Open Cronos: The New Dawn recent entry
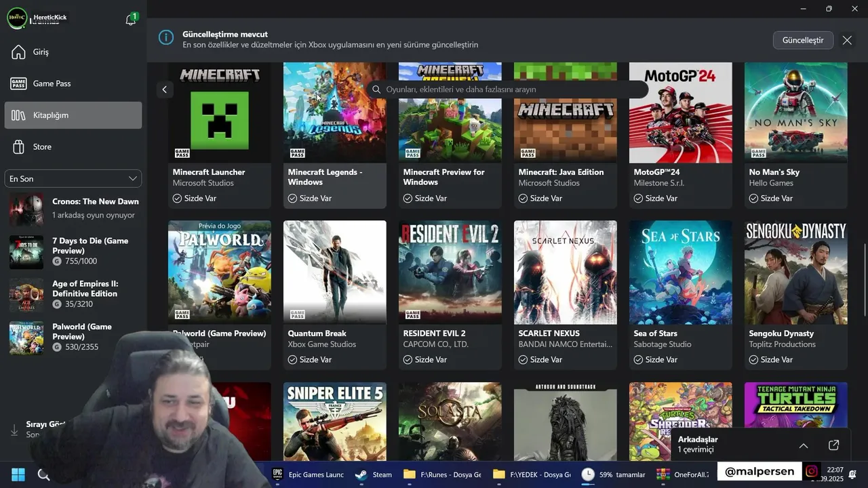868x488 pixels. [75, 208]
